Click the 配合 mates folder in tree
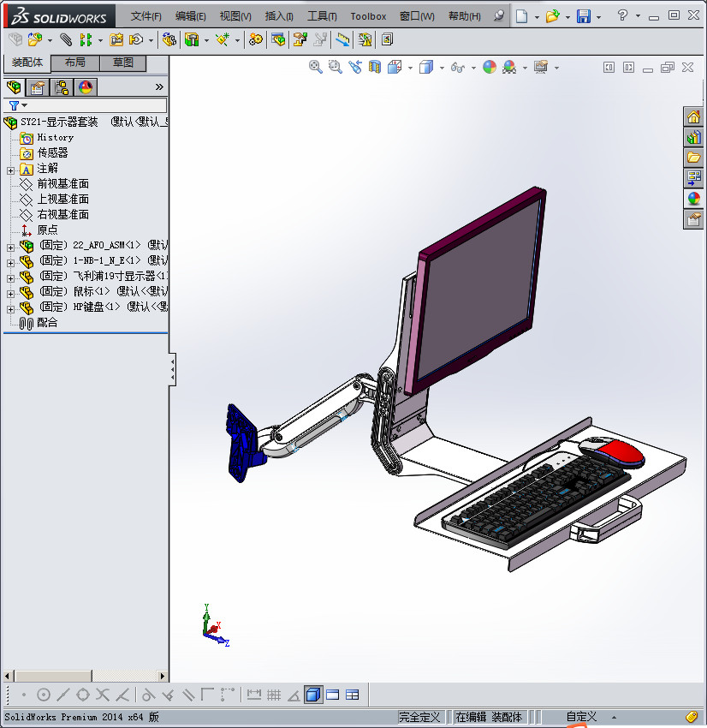Viewport: 707px width, 728px height. pyautogui.click(x=47, y=323)
